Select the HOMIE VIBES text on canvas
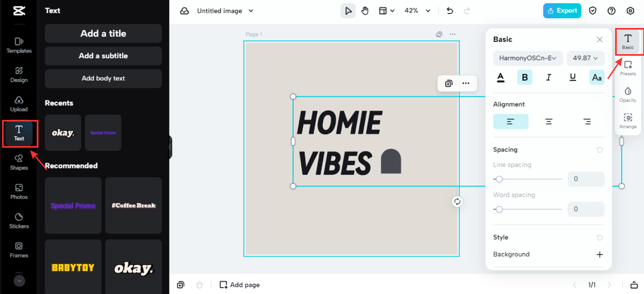644x294 pixels. [x=349, y=142]
